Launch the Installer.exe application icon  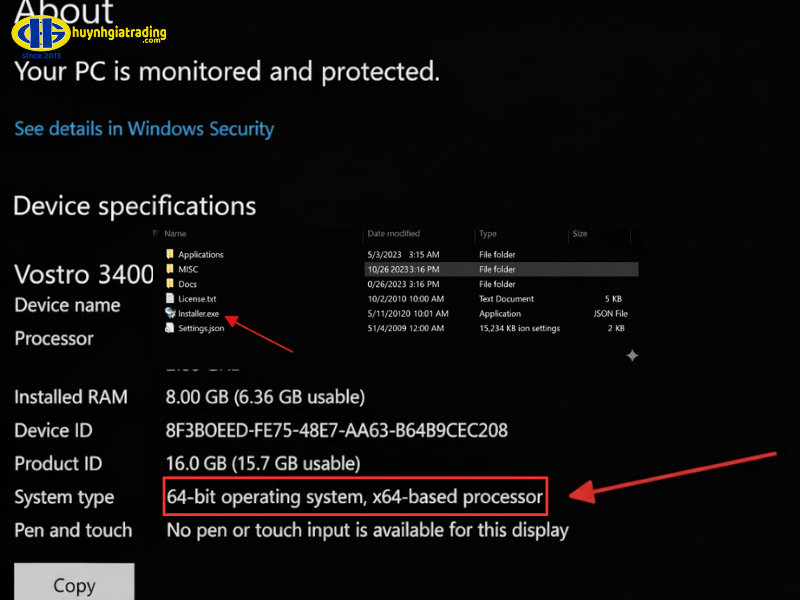click(x=170, y=314)
